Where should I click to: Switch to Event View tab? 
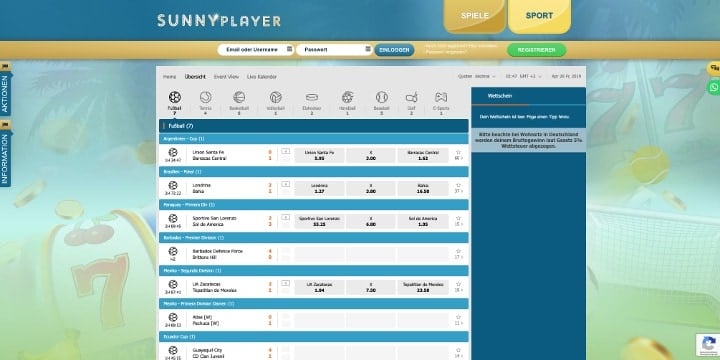click(226, 77)
